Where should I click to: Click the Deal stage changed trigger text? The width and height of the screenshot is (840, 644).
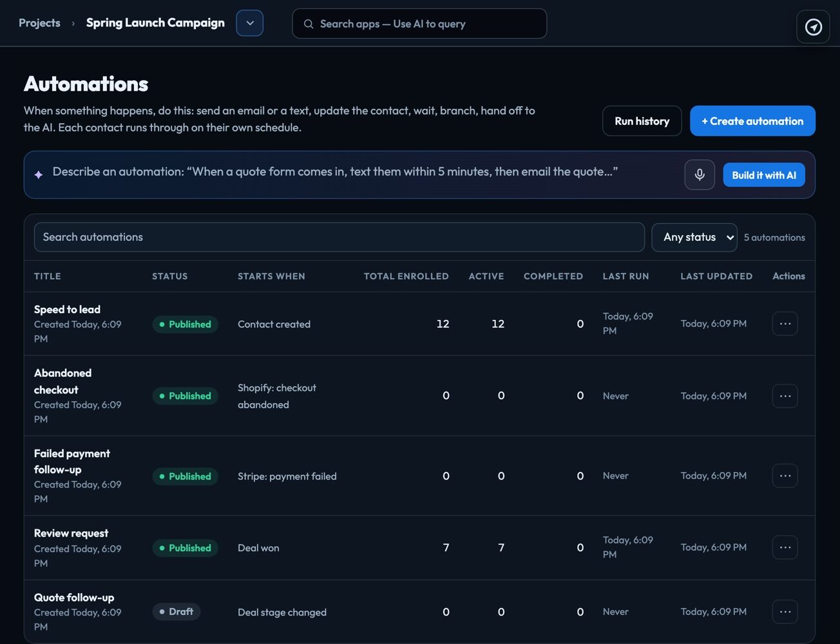point(282,612)
